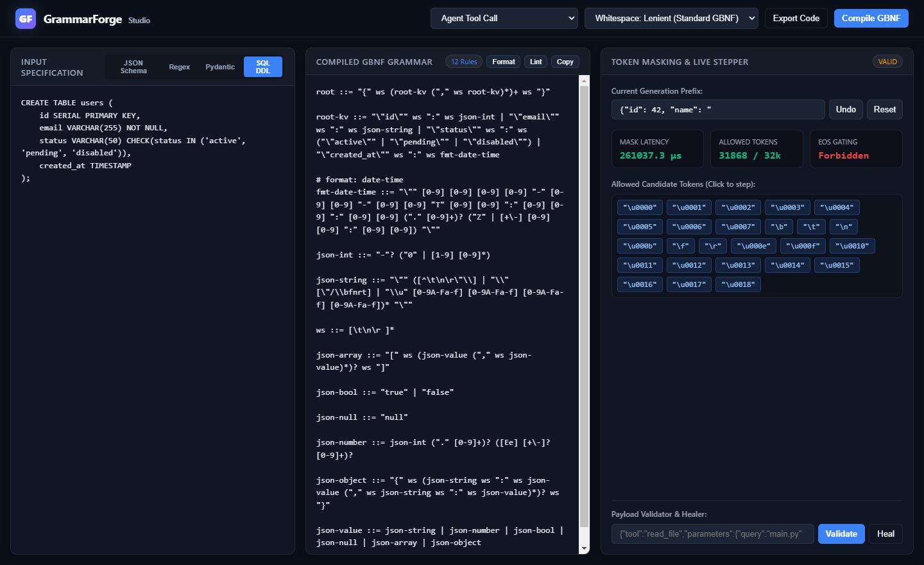The image size is (924, 565).
Task: Click the Heal payload button
Action: [x=886, y=534]
